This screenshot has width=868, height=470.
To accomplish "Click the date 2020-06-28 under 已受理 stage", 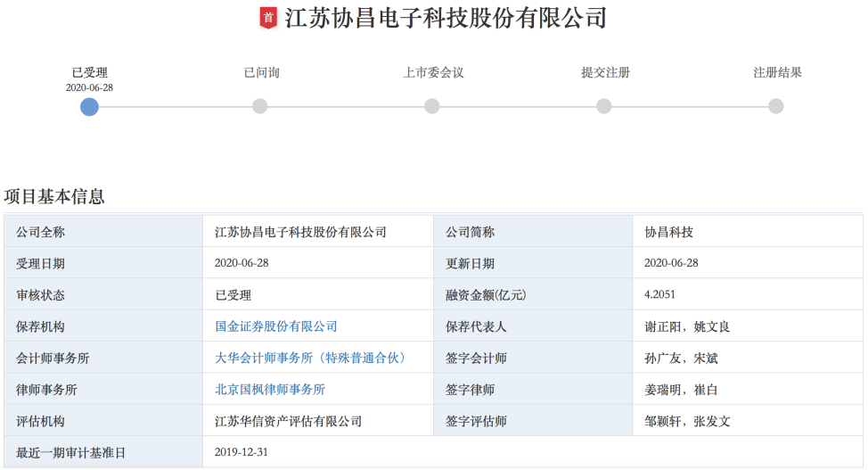I will click(x=89, y=87).
